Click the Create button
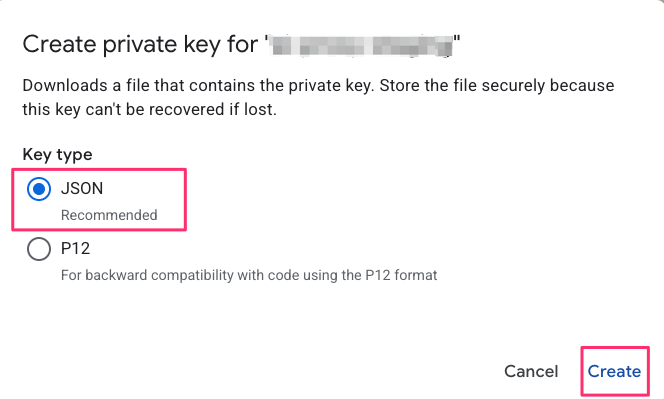The width and height of the screenshot is (664, 399). tap(614, 371)
